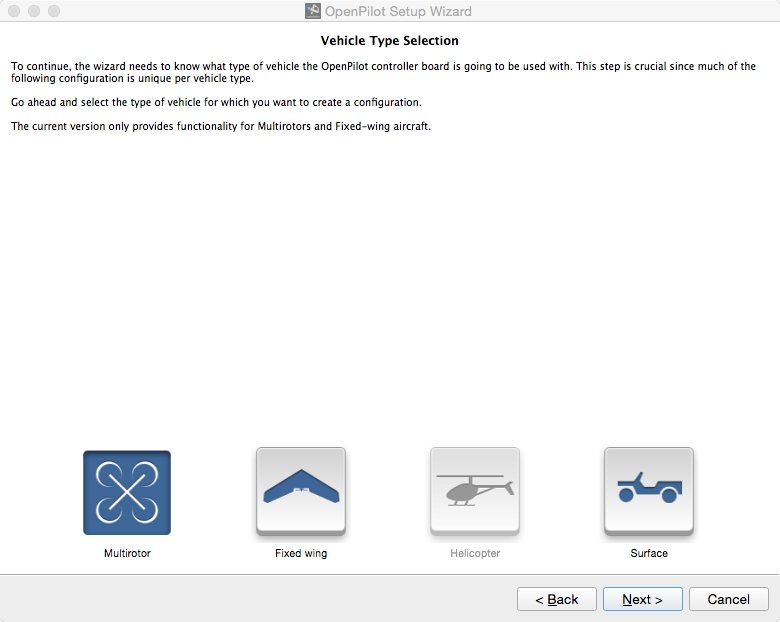Click the Multirotor text label
The image size is (780, 622).
pos(127,553)
